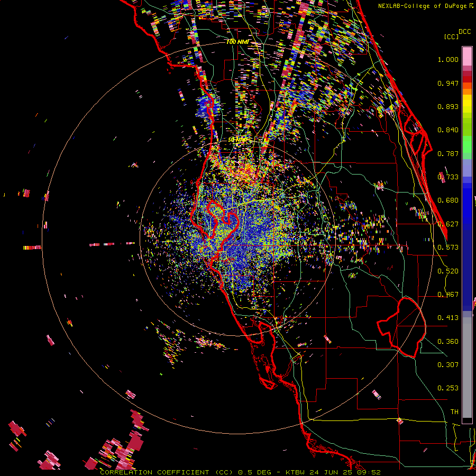The width and height of the screenshot is (476, 476).
Task: Click the 0.893 legend value
Action: [448, 106]
